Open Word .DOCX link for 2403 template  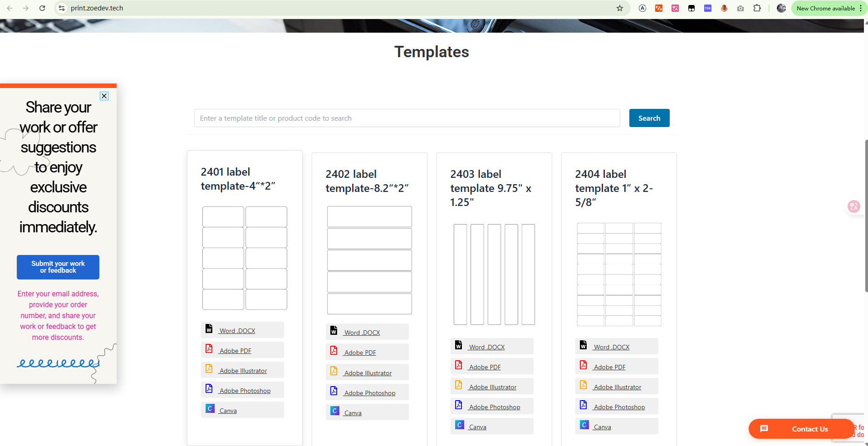click(x=487, y=347)
